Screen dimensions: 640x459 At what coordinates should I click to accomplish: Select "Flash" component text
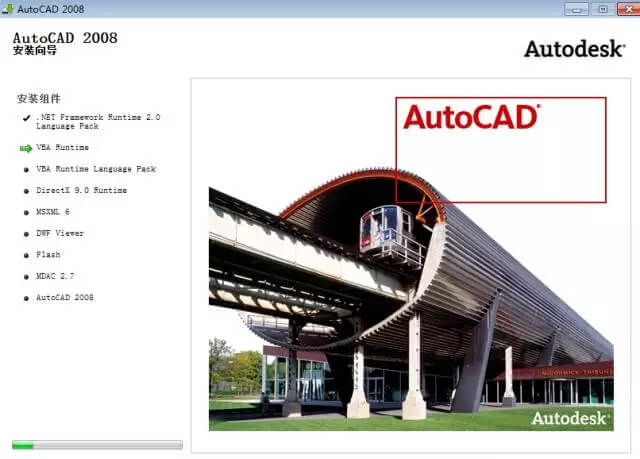(48, 255)
